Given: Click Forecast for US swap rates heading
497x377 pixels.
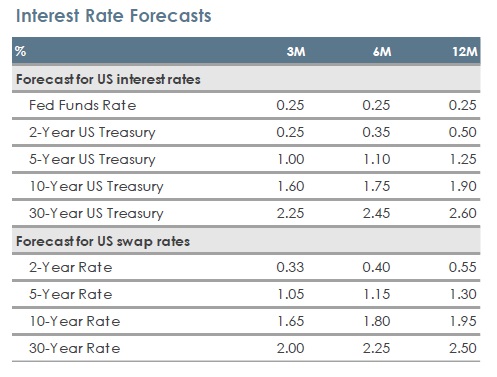Looking at the screenshot, I should point(103,241).
